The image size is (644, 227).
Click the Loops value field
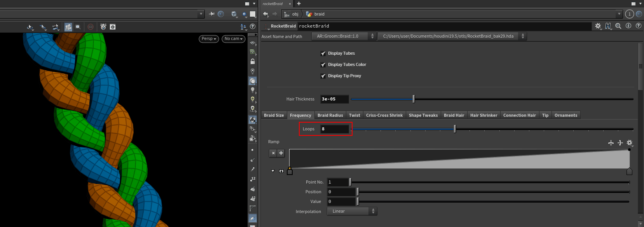coord(335,129)
